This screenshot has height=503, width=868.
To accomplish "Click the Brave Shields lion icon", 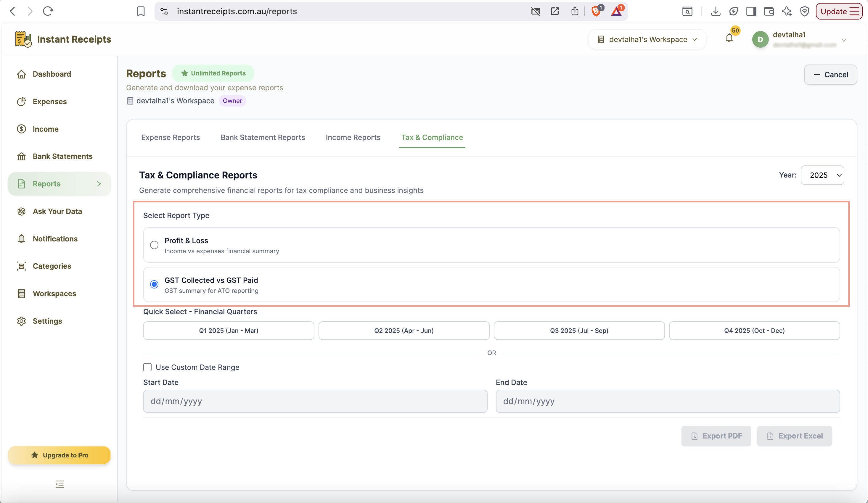I will click(x=596, y=11).
